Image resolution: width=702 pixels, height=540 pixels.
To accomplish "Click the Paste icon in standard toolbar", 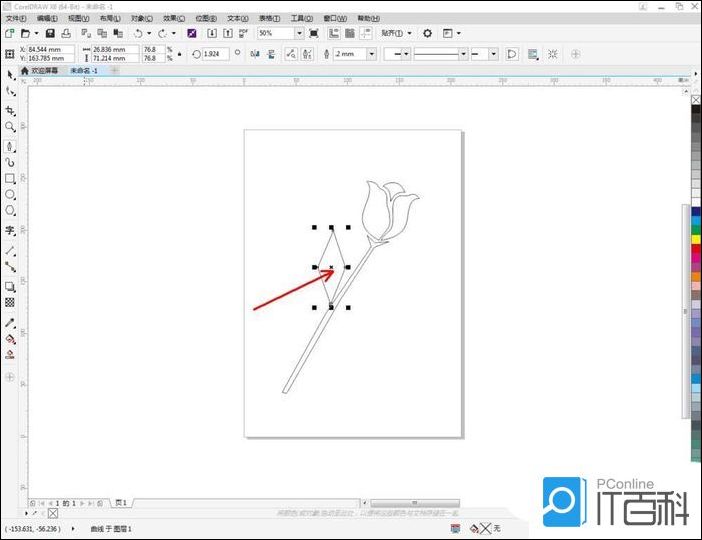I will point(118,33).
